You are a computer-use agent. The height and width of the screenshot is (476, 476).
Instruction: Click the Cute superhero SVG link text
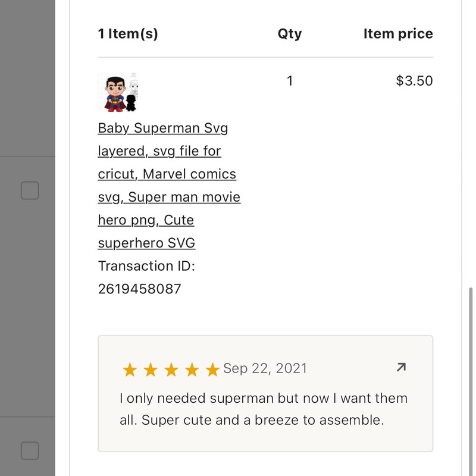click(x=146, y=243)
